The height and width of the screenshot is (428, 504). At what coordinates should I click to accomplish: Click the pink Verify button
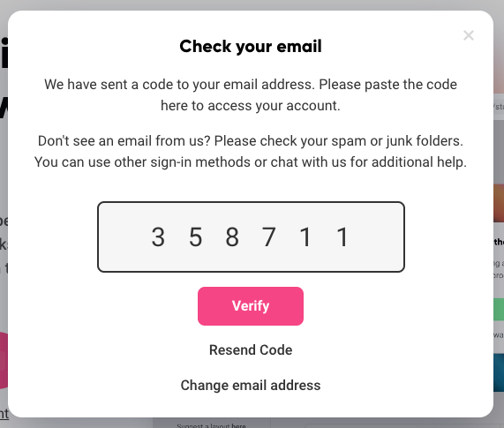tap(251, 306)
